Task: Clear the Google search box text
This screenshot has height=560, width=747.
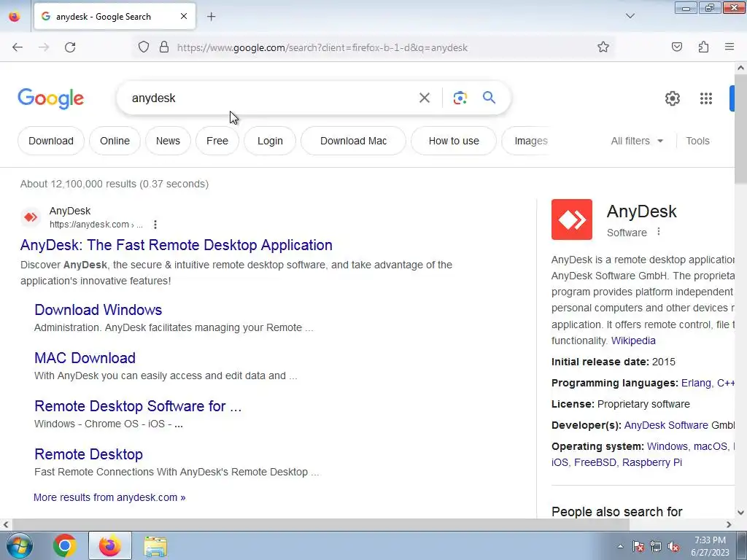Action: 424,98
